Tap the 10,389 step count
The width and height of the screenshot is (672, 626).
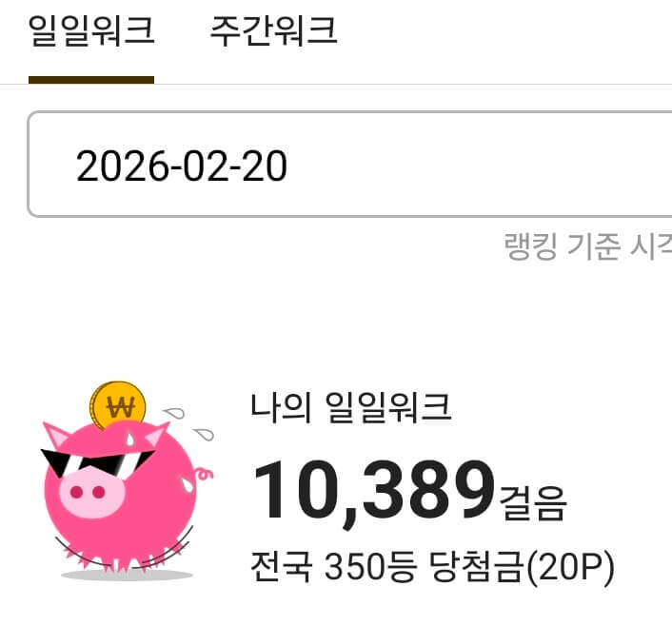[374, 492]
